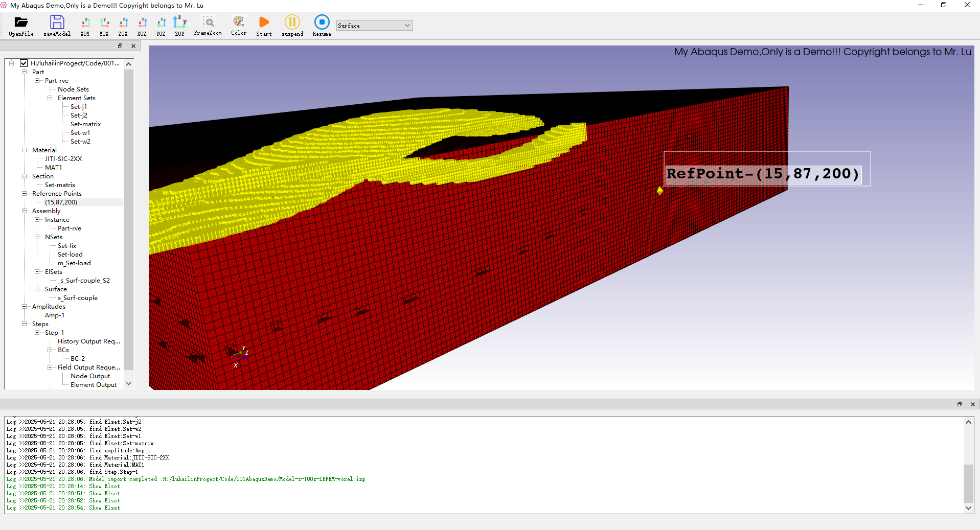Collapse the Reference Points node
Image resolution: width=980 pixels, height=530 pixels.
pos(24,194)
